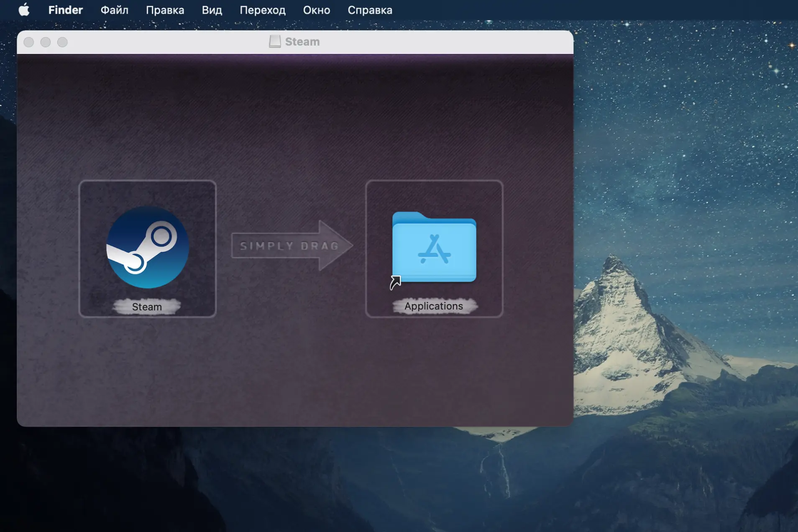Open the Переход menu
Screen dimensions: 798x532
(x=262, y=10)
